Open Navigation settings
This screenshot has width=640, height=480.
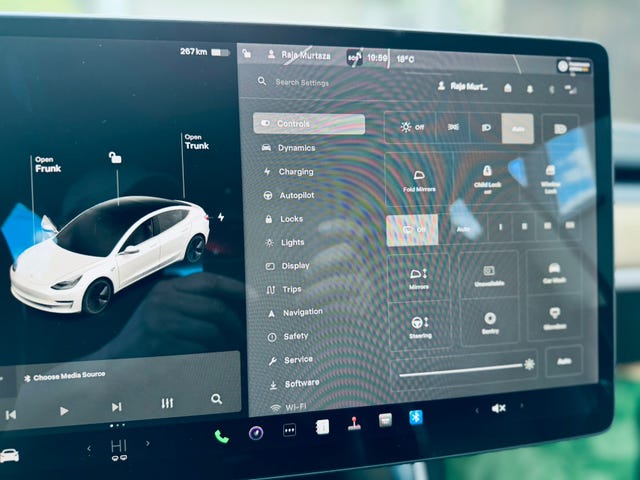(295, 313)
